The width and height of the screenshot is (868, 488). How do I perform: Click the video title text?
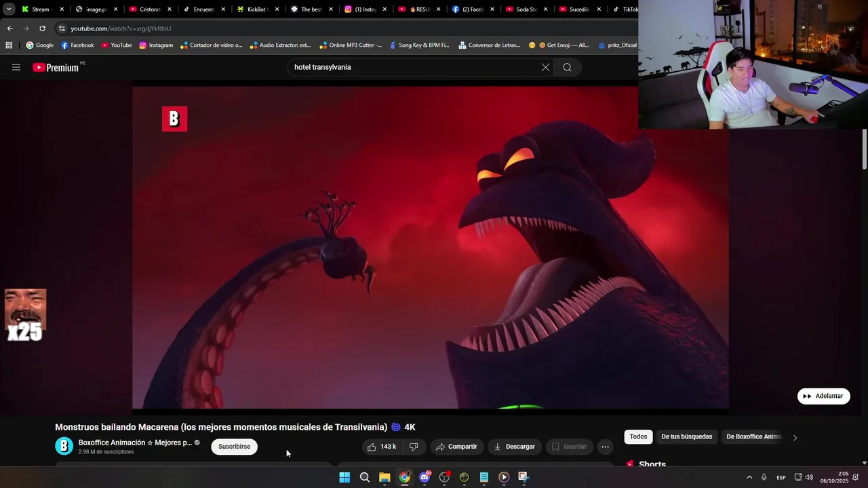(x=235, y=427)
